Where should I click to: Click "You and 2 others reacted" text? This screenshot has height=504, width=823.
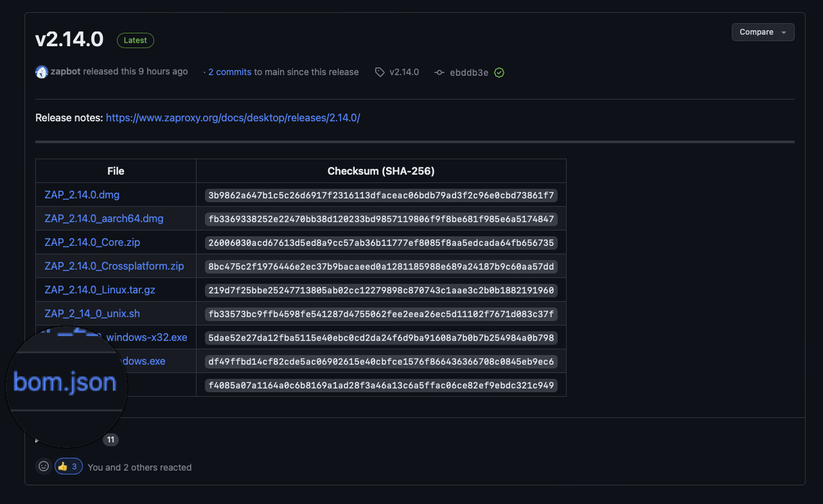(x=139, y=467)
